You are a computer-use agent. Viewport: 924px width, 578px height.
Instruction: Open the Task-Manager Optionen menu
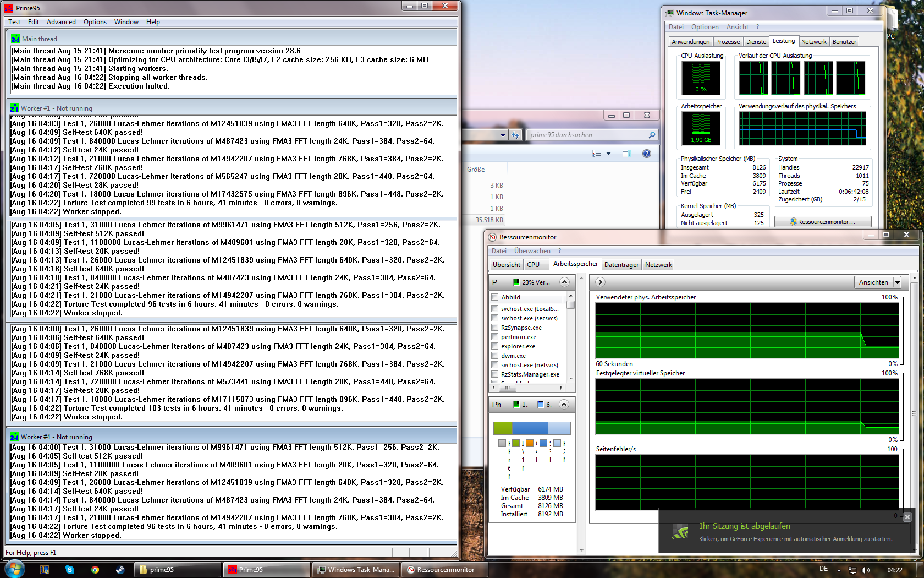[705, 27]
